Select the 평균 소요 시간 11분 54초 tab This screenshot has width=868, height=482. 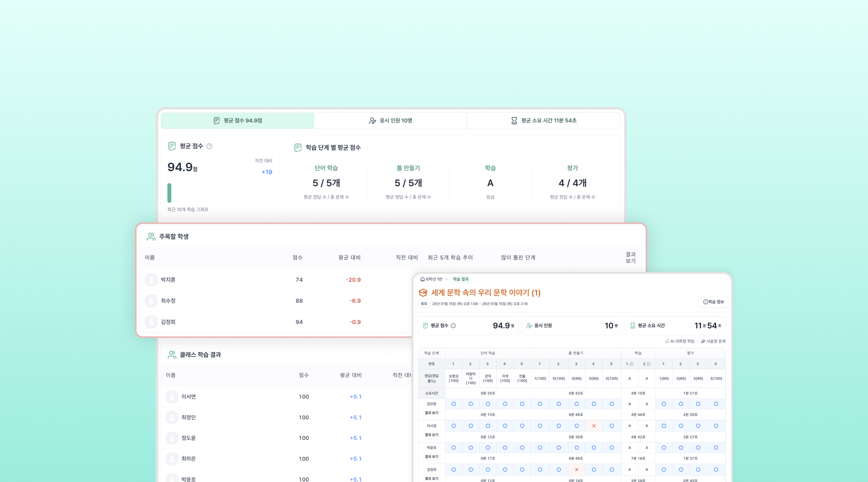(x=543, y=120)
